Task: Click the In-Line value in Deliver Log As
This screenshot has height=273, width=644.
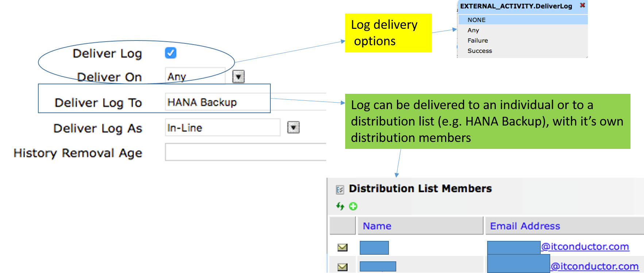Action: coord(184,128)
